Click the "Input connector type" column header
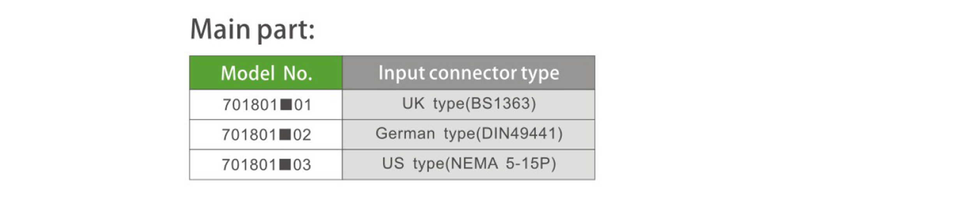Viewport: 980px width, 205px height. click(468, 73)
